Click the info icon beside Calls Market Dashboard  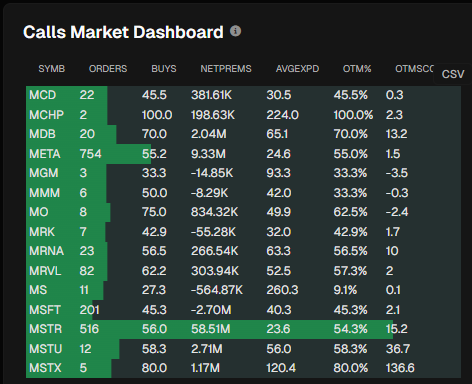[x=235, y=31]
